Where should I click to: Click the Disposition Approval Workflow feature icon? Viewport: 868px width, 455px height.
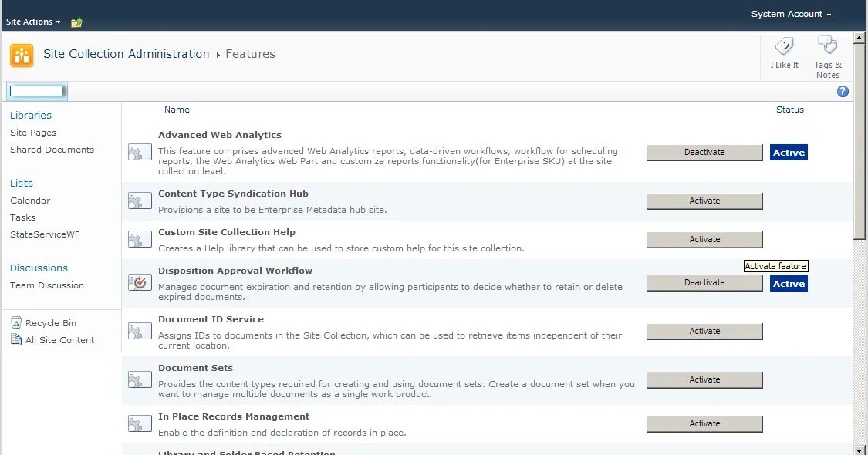pos(140,283)
